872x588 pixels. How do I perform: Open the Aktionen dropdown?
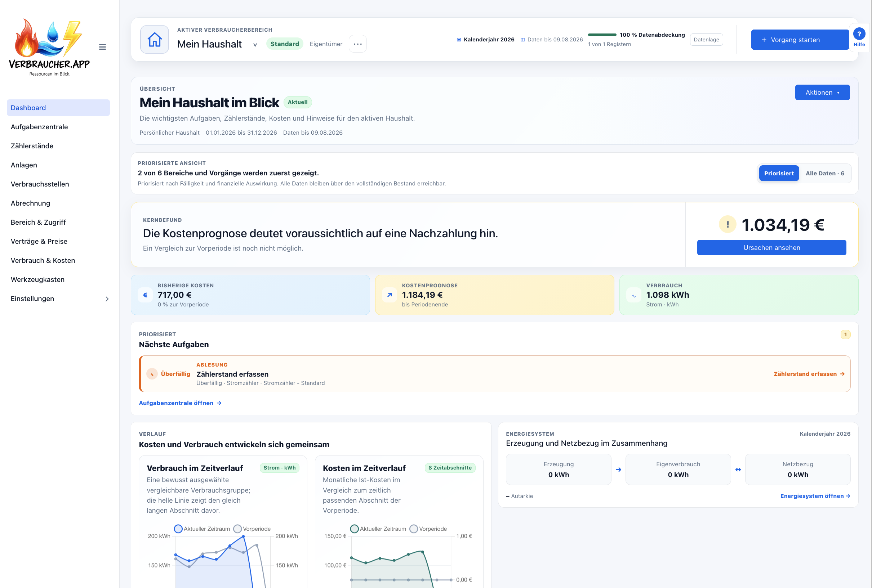[822, 92]
